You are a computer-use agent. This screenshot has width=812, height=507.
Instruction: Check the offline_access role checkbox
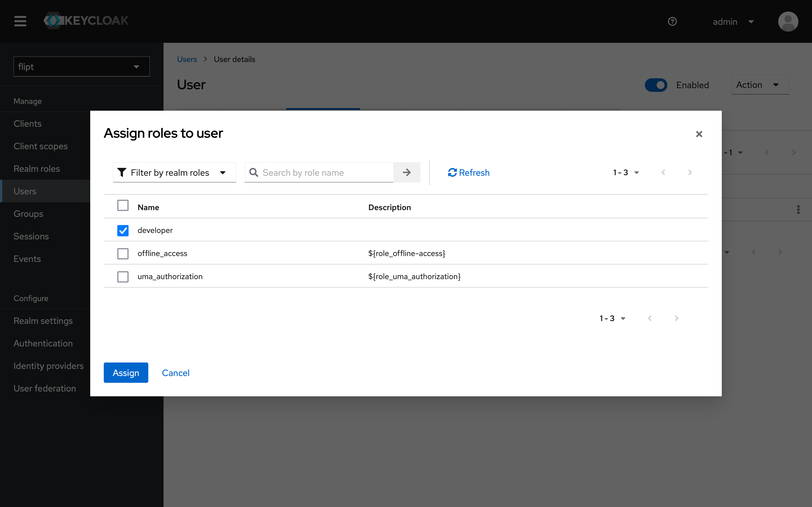[x=123, y=253]
